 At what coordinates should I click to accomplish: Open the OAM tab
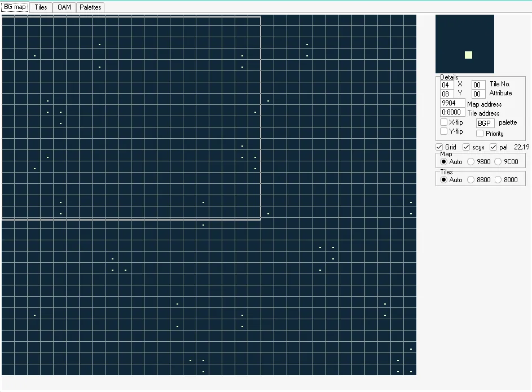tap(64, 7)
